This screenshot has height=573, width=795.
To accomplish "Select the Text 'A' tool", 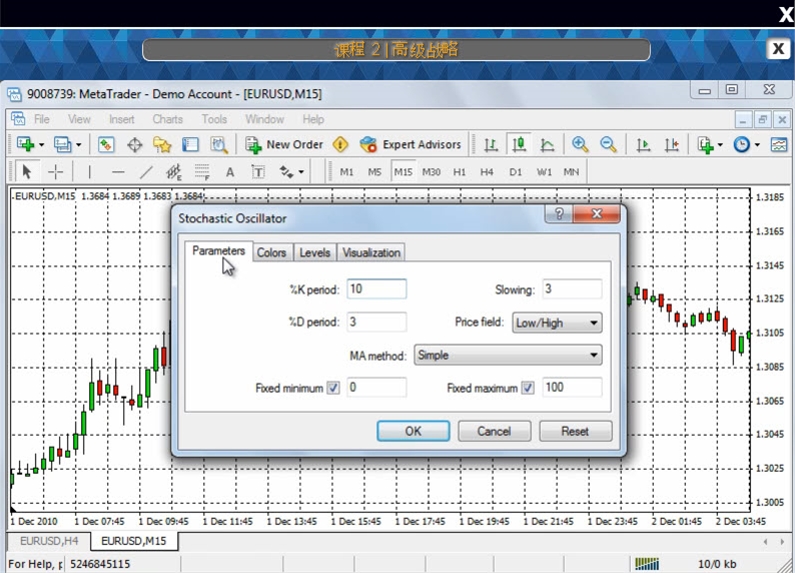I will (x=230, y=172).
